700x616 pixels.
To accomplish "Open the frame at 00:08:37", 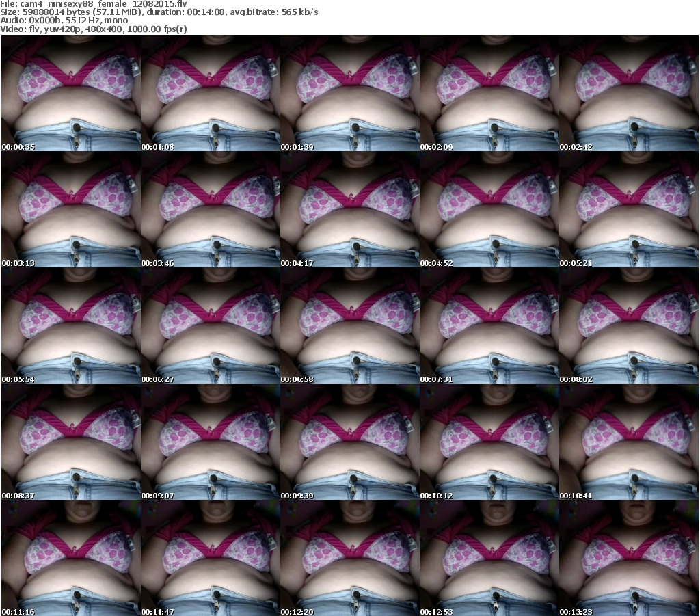I will coord(71,442).
